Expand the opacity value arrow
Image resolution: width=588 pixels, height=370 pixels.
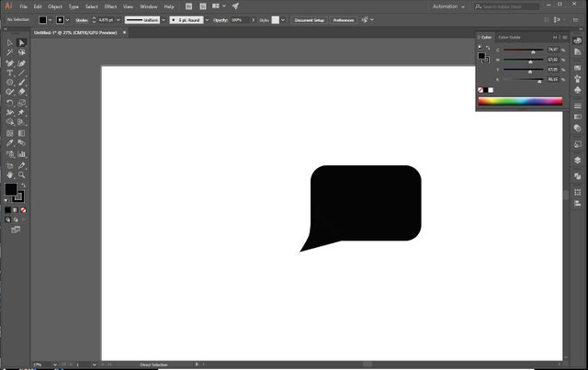254,20
